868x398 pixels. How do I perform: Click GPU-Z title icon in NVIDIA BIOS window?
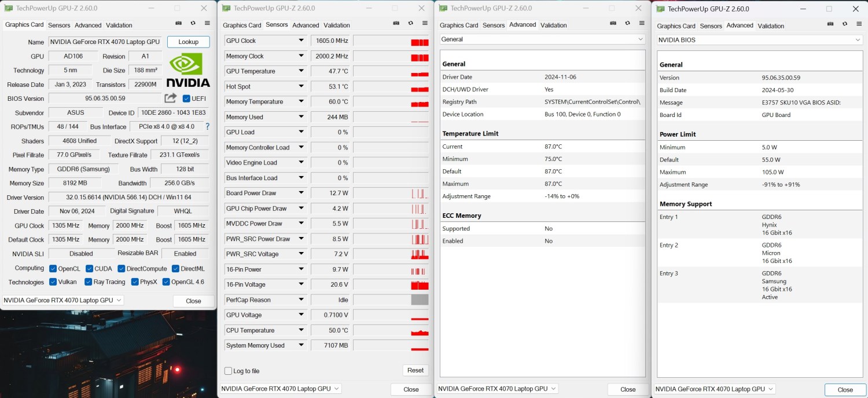coord(660,9)
